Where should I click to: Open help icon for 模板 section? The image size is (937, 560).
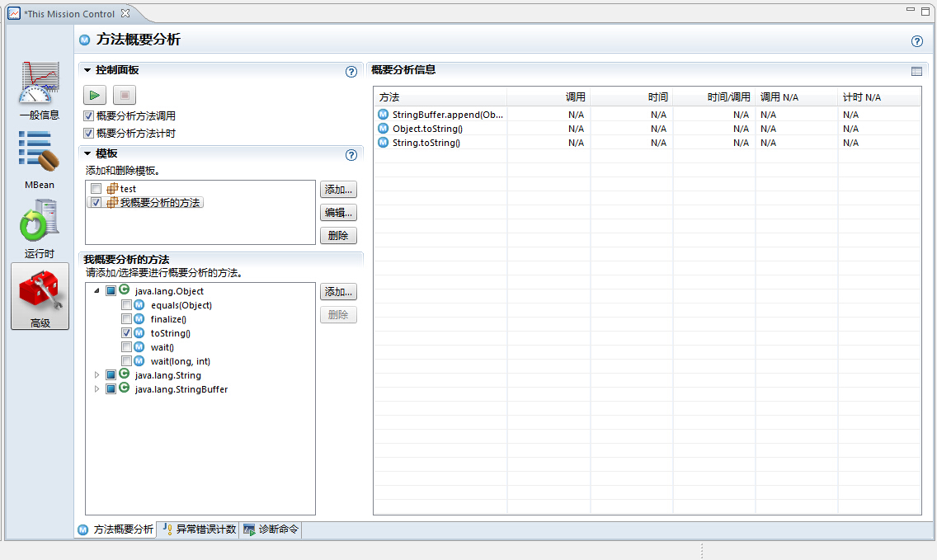351,154
